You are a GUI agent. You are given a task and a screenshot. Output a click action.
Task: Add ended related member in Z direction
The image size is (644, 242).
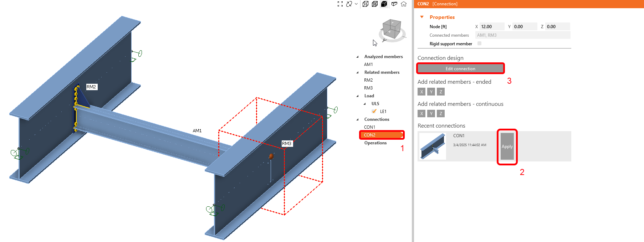(441, 92)
